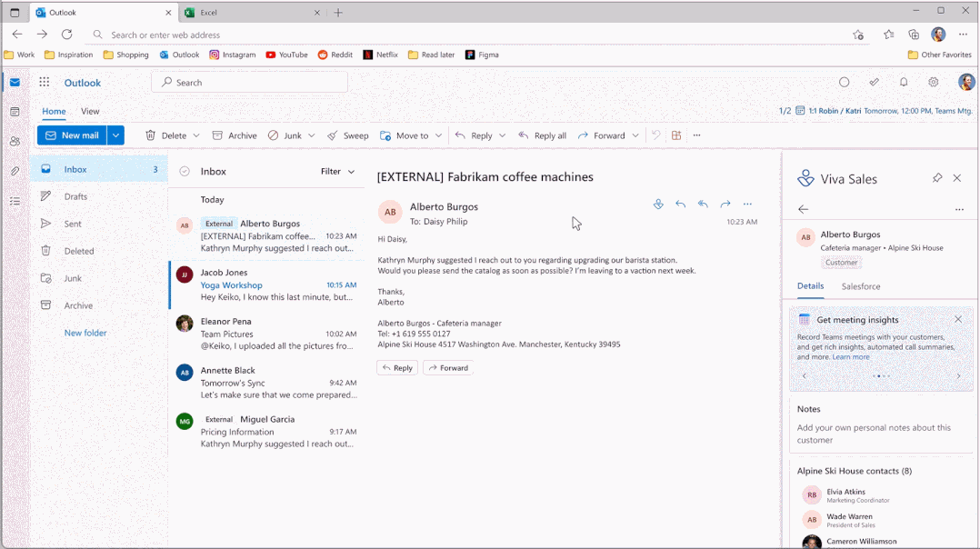The width and height of the screenshot is (980, 549).
Task: Open the YouTube bookmark
Action: (x=287, y=55)
